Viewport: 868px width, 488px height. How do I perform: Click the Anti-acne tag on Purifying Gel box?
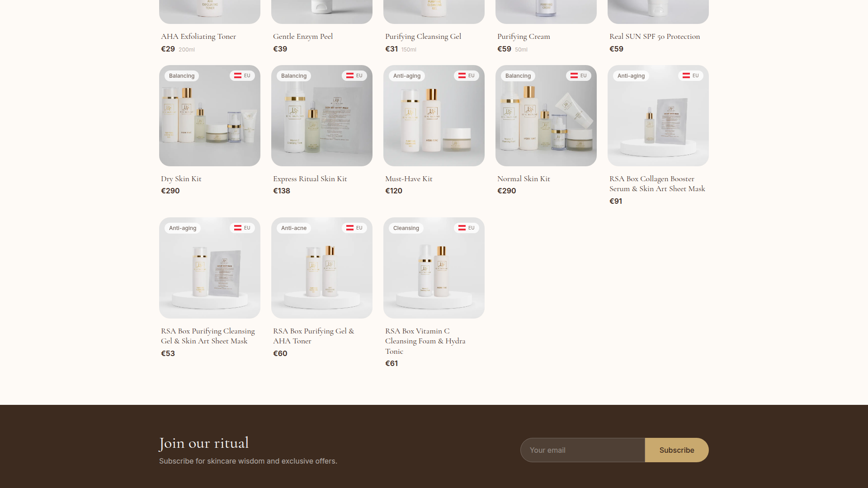tap(293, 228)
